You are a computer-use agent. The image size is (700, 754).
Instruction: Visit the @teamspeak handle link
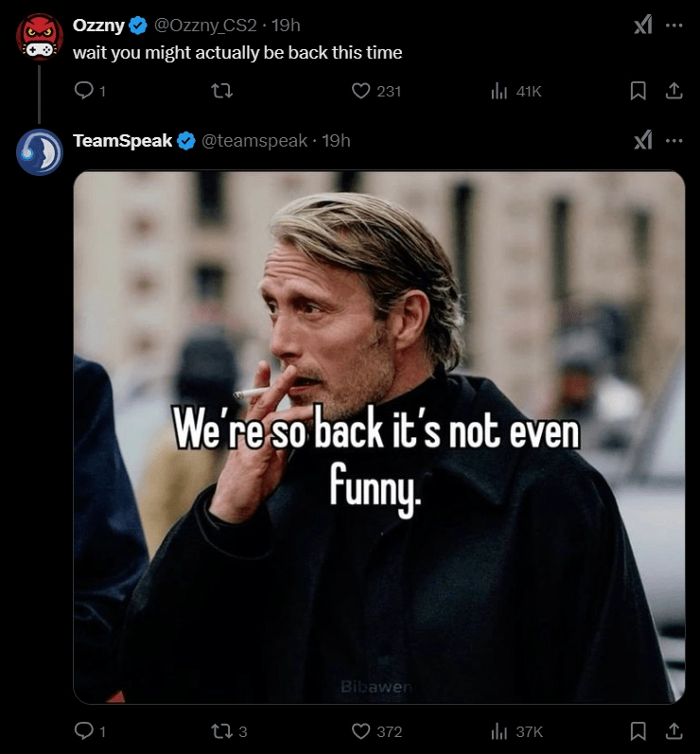[254, 140]
